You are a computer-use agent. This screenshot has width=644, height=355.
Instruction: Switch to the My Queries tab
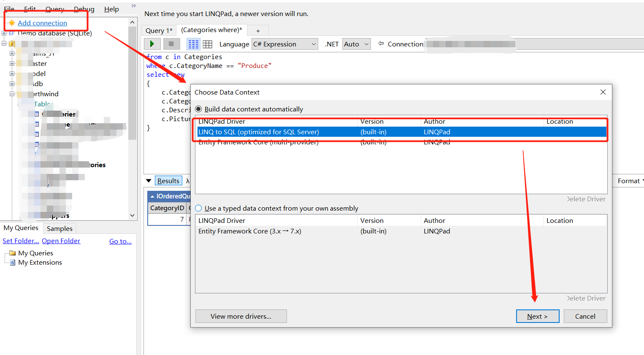tap(21, 228)
